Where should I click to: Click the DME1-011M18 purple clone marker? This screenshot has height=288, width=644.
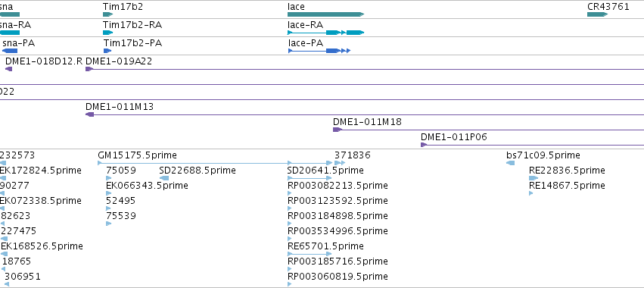pyautogui.click(x=338, y=130)
